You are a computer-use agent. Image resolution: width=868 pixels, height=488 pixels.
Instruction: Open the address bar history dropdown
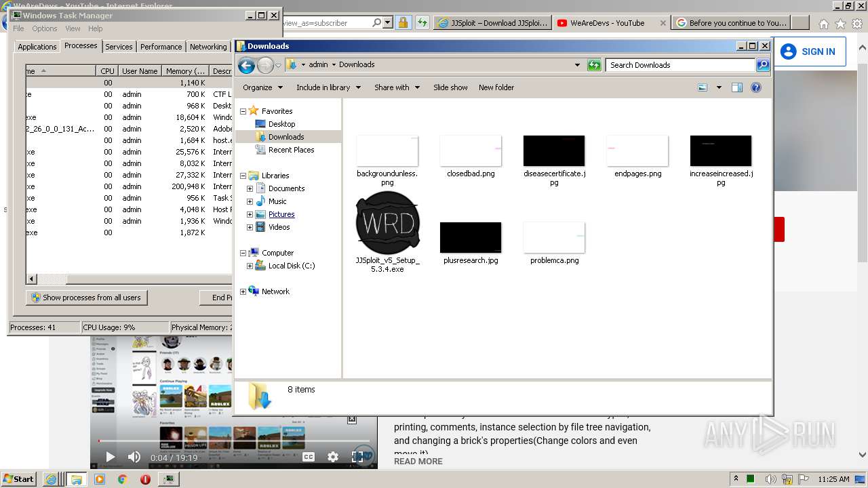click(577, 65)
